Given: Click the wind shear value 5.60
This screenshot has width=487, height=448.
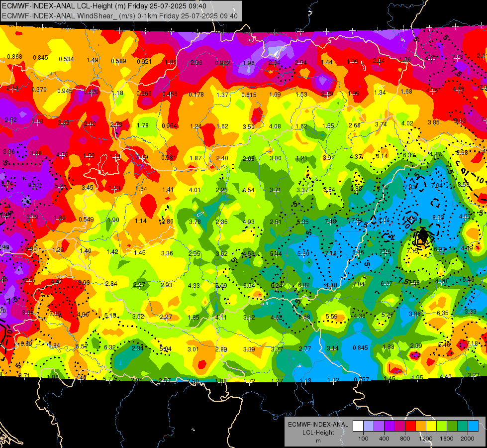Looking at the screenshot, I should click(303, 254).
